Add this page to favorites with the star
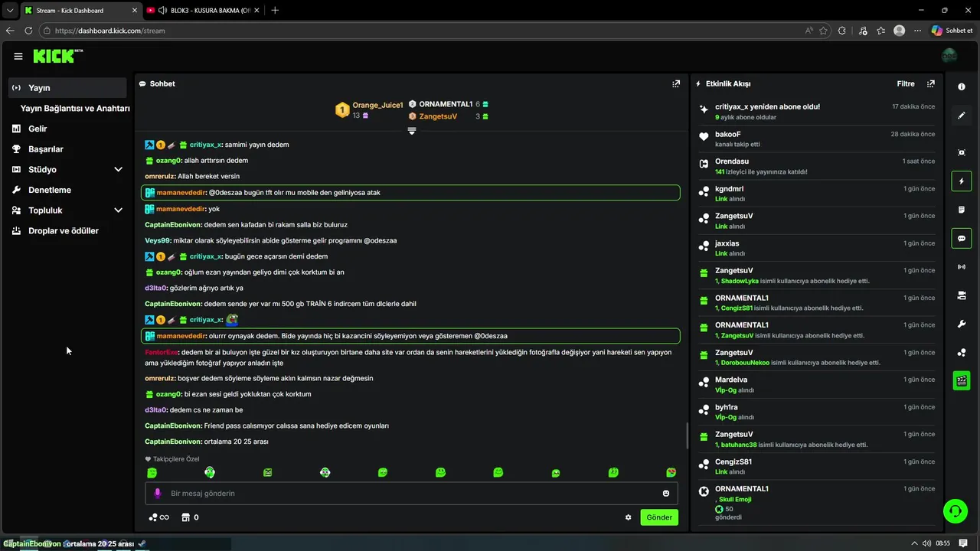Image resolution: width=980 pixels, height=551 pixels. click(x=824, y=31)
